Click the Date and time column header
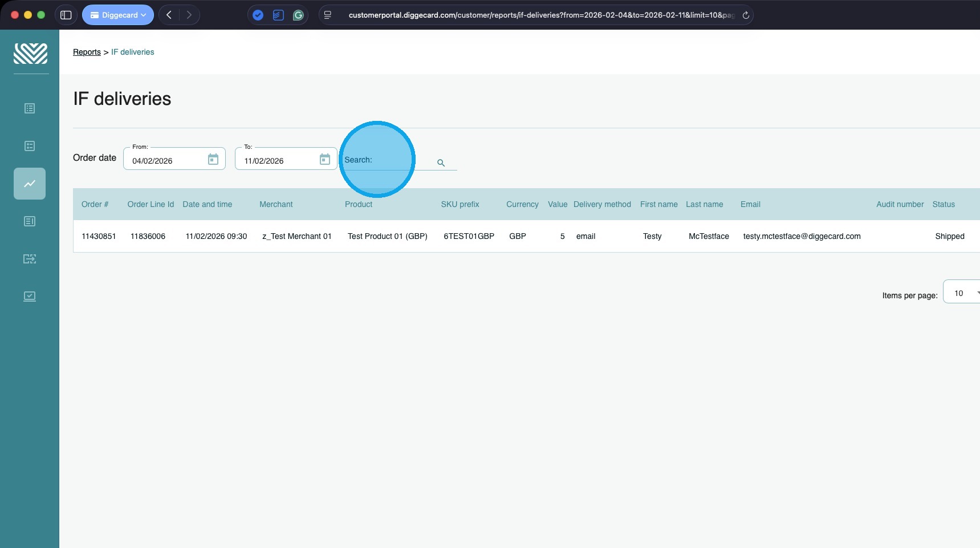980x548 pixels. click(x=208, y=204)
